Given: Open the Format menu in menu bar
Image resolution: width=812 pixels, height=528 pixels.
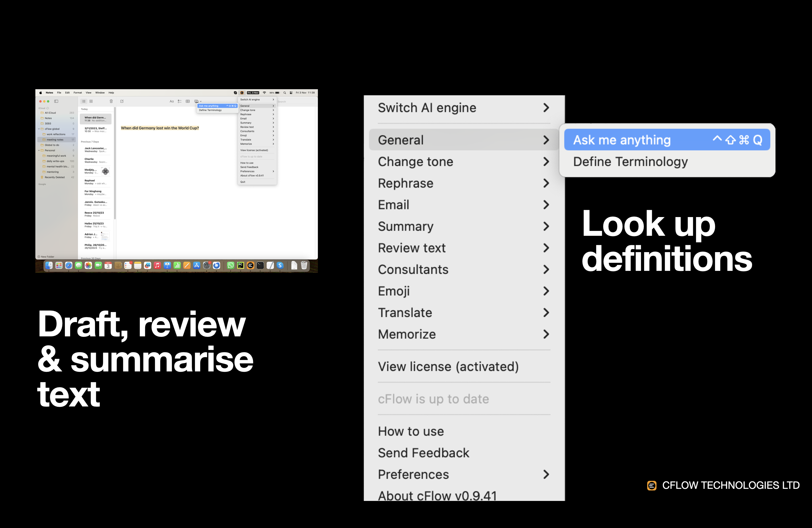Looking at the screenshot, I should click(77, 93).
